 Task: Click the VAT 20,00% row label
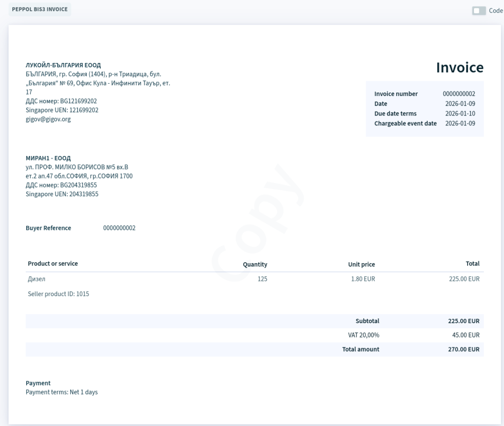point(363,335)
